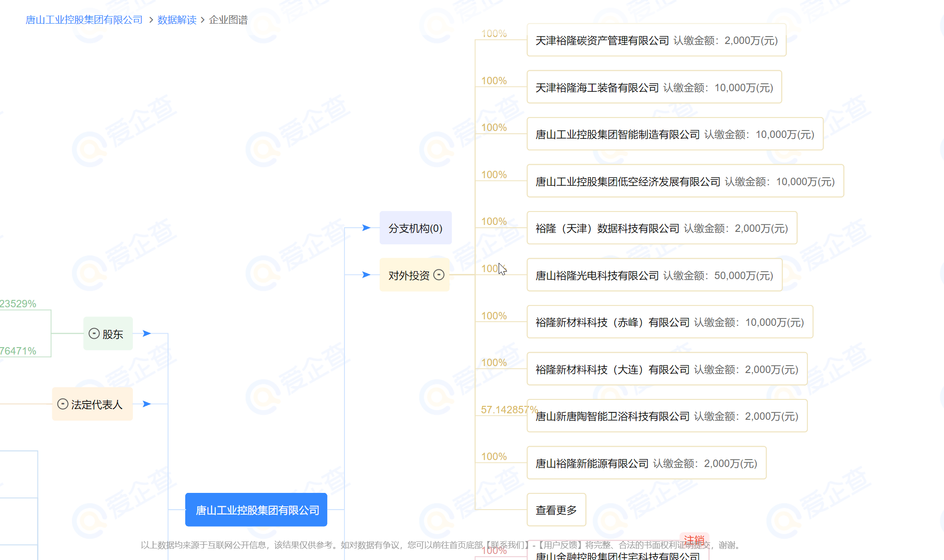The image size is (944, 560).
Task: Collapse the 法定代表人 node toggle circle
Action: (63, 404)
